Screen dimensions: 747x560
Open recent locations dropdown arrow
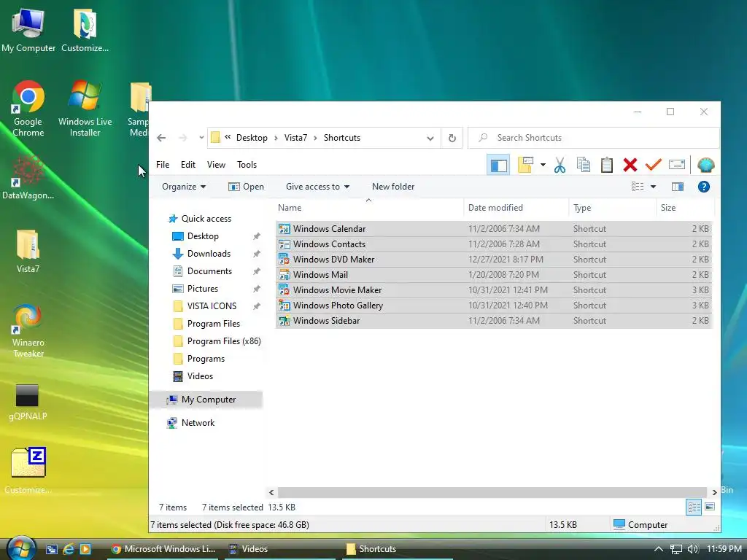(x=201, y=138)
